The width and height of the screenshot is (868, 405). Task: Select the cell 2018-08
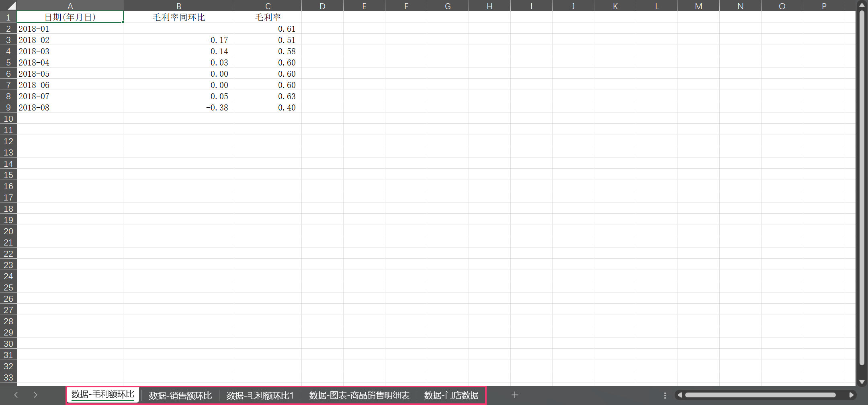coord(70,107)
